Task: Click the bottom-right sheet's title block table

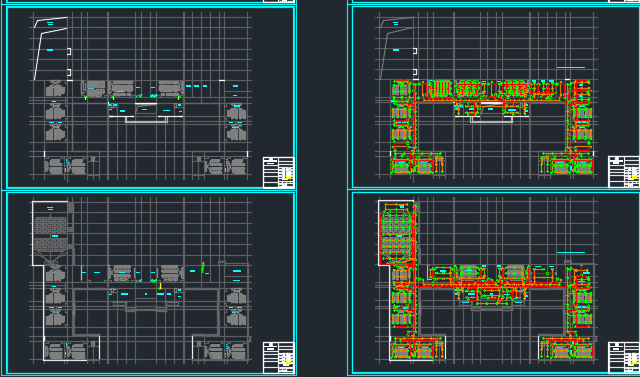Action: [624, 358]
